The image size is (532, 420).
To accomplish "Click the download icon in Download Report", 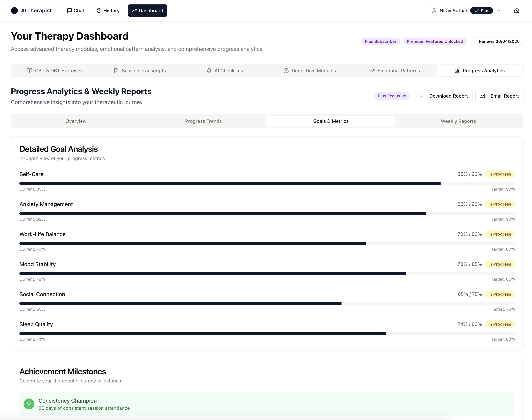I will (421, 96).
